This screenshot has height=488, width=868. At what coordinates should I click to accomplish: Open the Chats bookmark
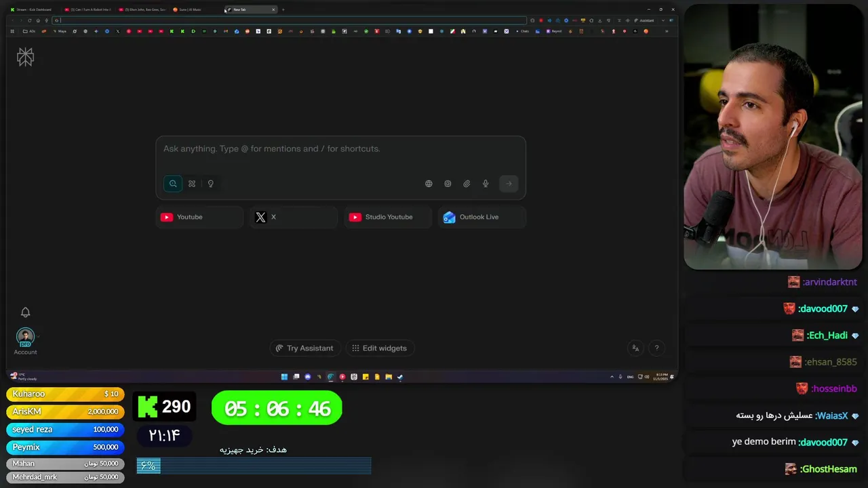pyautogui.click(x=523, y=31)
